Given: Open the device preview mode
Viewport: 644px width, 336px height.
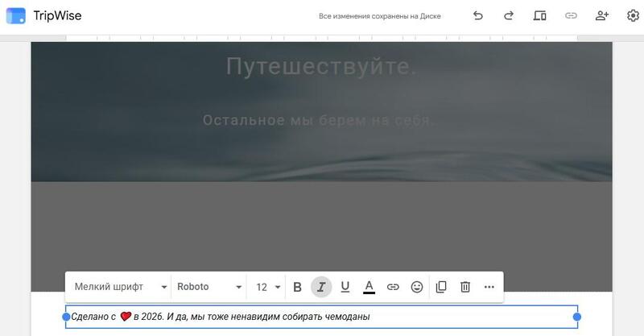Looking at the screenshot, I should pyautogui.click(x=539, y=15).
